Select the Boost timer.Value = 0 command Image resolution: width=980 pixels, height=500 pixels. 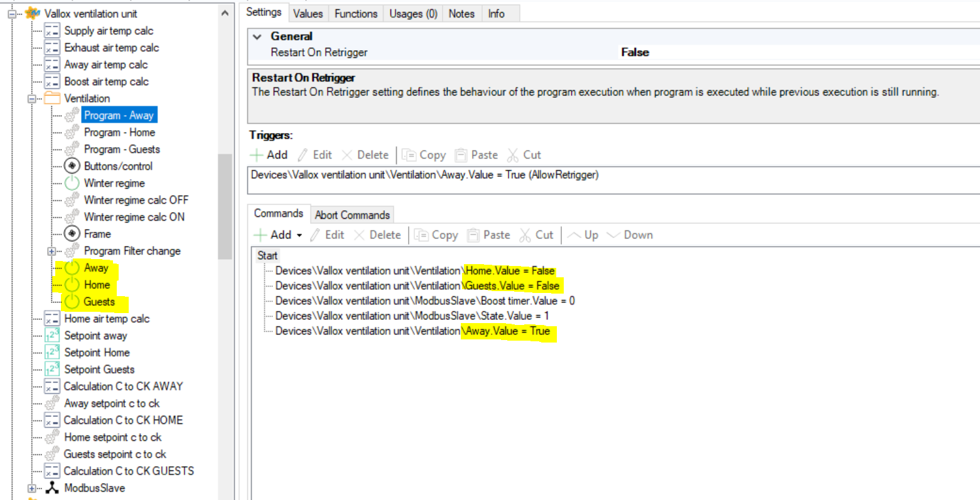(x=424, y=301)
